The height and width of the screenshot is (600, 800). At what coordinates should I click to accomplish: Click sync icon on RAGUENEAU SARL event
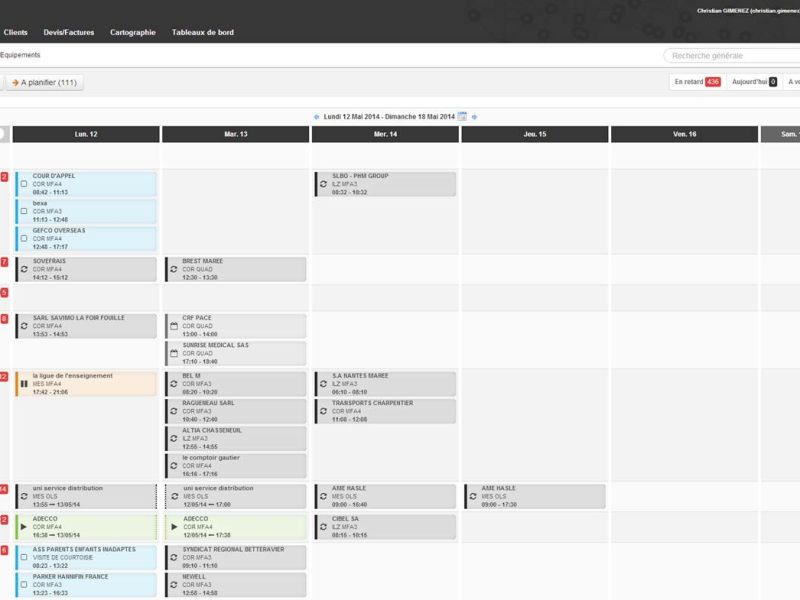click(x=173, y=411)
